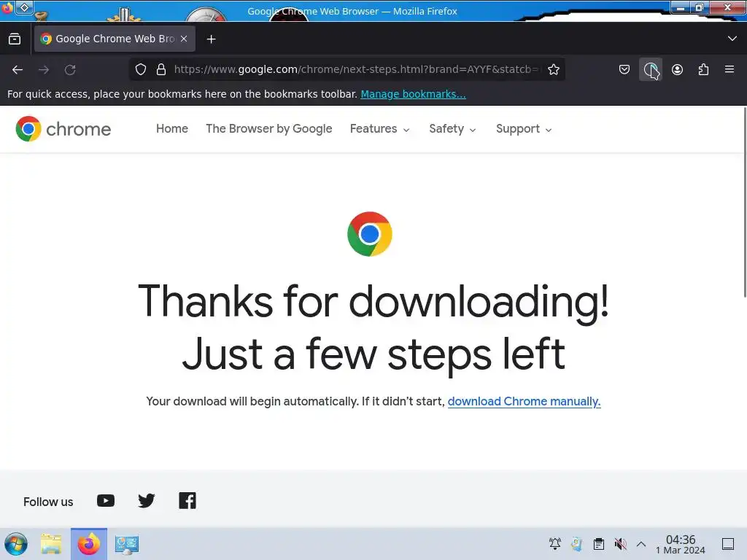Open the start menu on the taskbar
747x560 pixels.
[16, 544]
